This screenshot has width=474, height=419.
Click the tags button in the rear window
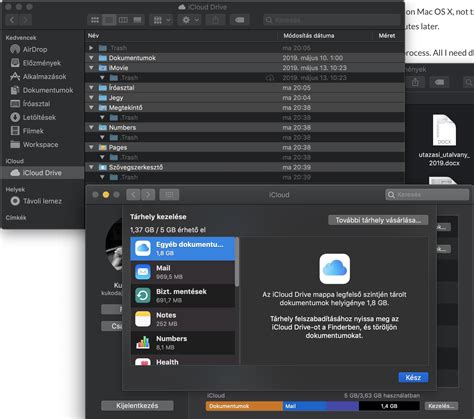[439, 82]
